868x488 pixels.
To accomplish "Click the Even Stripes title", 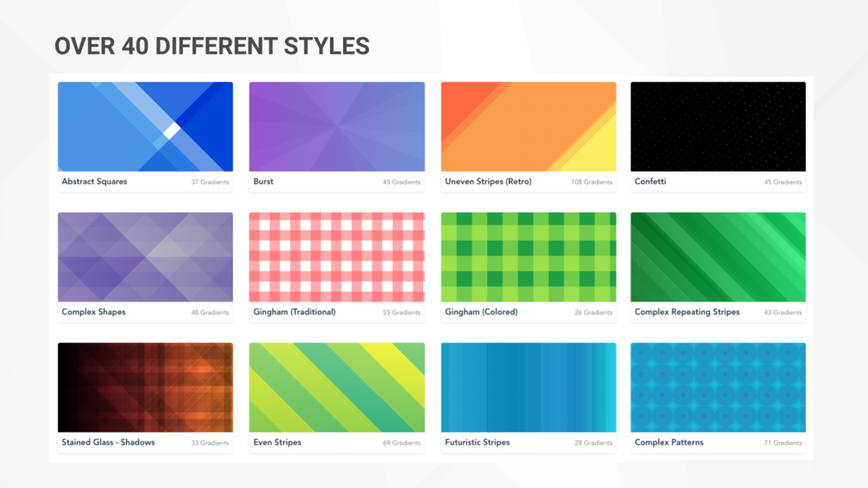I will pyautogui.click(x=277, y=442).
